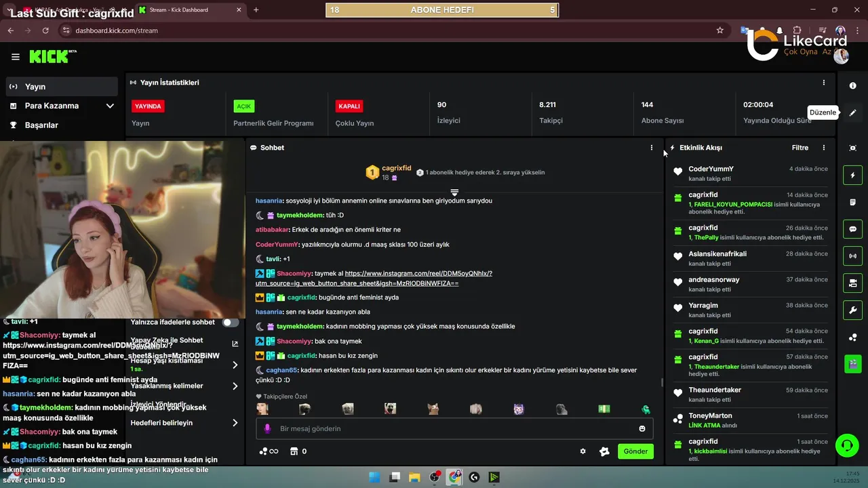This screenshot has height=488, width=868.
Task: Click the Gönder send button
Action: (635, 451)
